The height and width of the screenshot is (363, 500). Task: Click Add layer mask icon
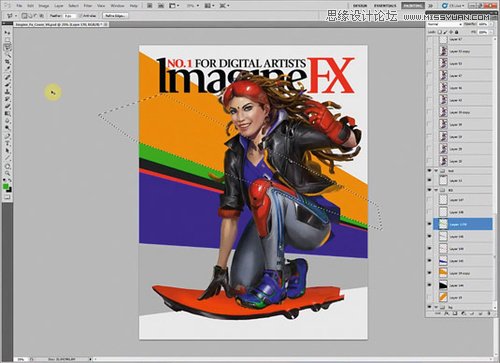point(455,313)
